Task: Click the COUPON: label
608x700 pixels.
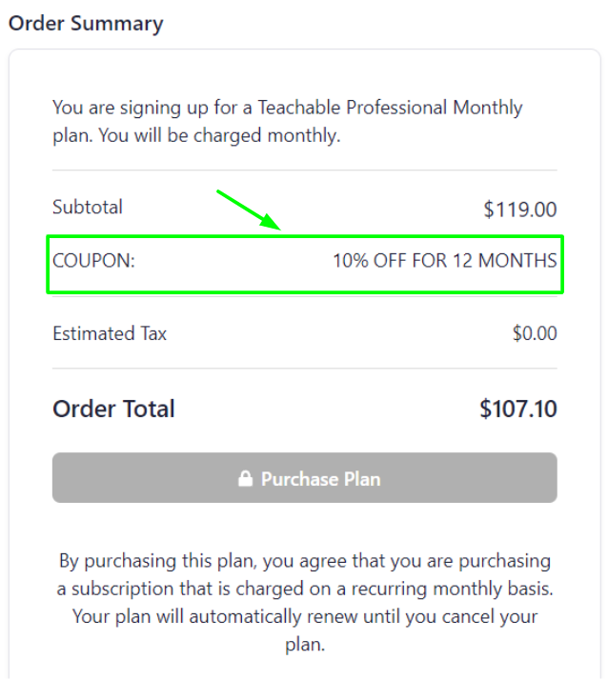Action: (93, 260)
